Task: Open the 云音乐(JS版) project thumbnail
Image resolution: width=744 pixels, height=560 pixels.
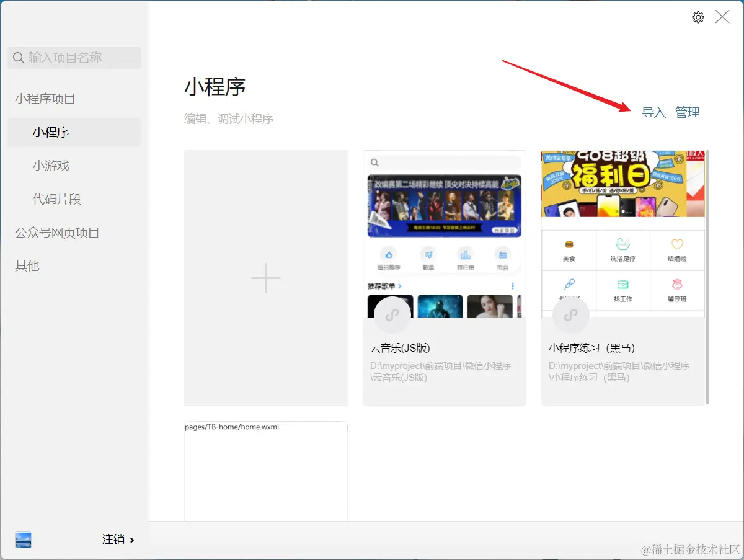Action: 445,234
